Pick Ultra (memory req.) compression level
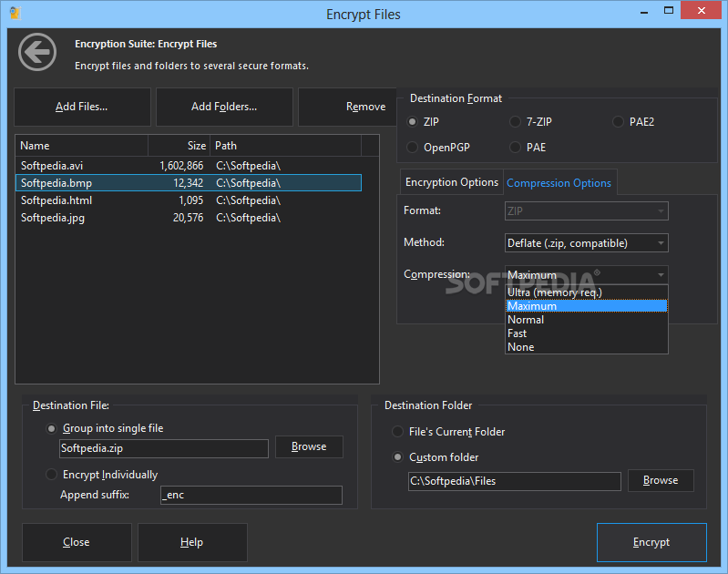Image resolution: width=728 pixels, height=574 pixels. 587,292
